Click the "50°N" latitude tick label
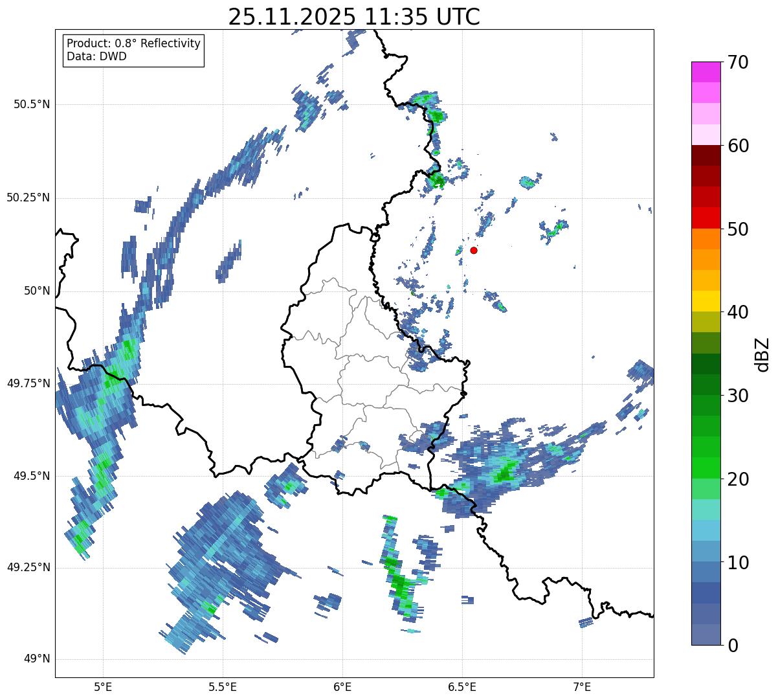Image resolution: width=778 pixels, height=700 pixels. [x=37, y=291]
